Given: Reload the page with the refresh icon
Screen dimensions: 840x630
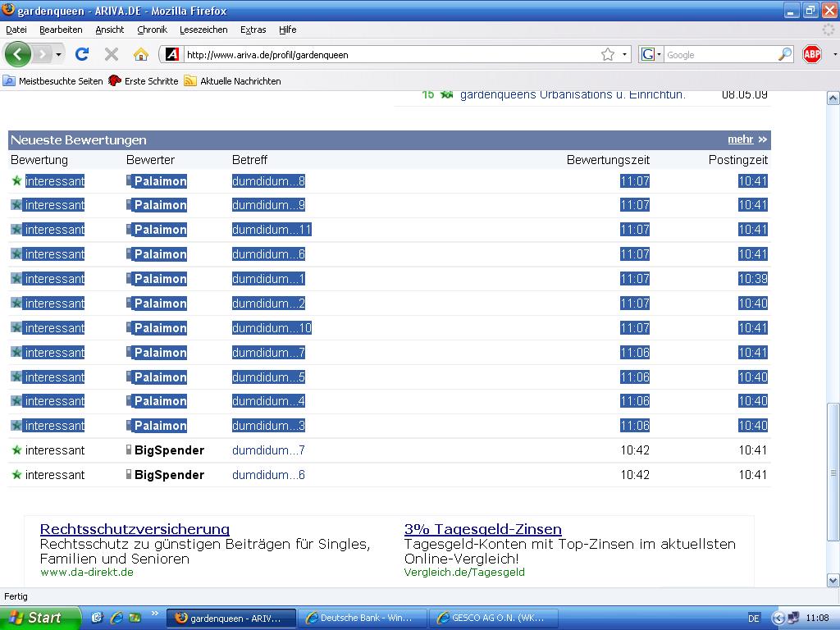Looking at the screenshot, I should coord(81,54).
